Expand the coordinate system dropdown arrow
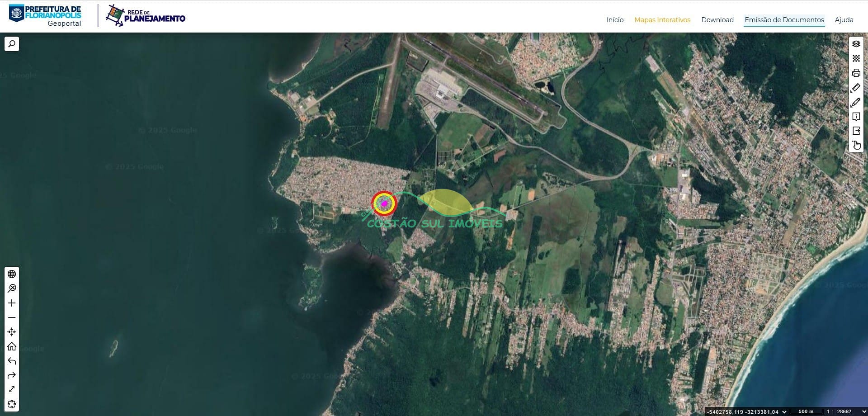The image size is (868, 416). [x=784, y=411]
